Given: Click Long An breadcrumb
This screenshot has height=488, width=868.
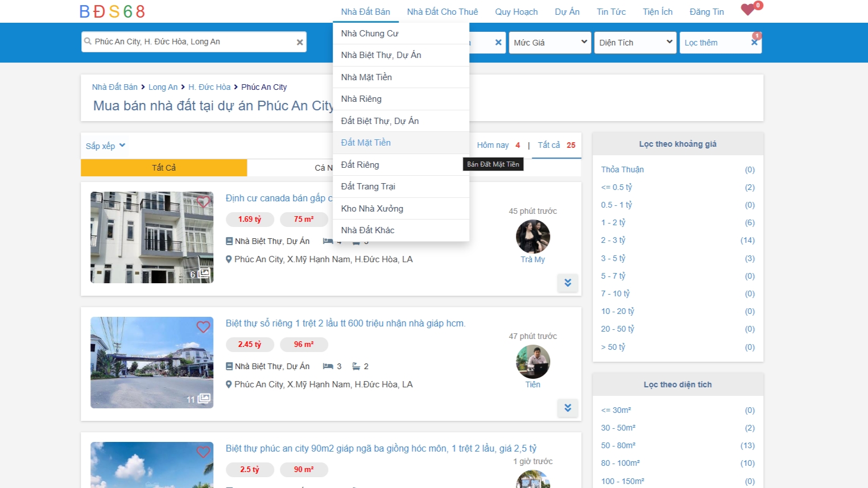Looking at the screenshot, I should point(163,87).
